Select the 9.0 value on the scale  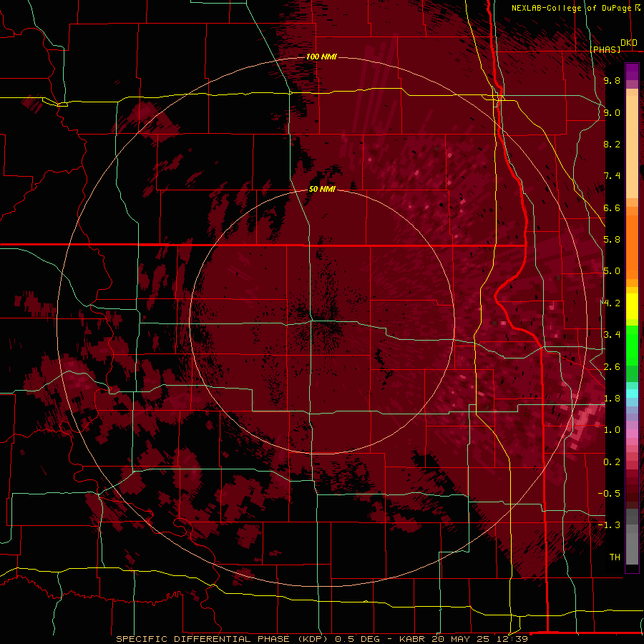pos(612,112)
